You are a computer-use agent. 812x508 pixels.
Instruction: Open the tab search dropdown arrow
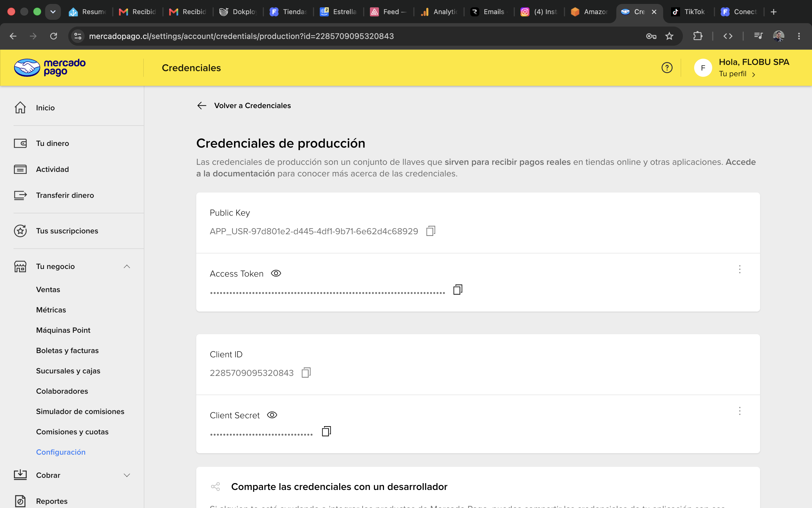(53, 12)
